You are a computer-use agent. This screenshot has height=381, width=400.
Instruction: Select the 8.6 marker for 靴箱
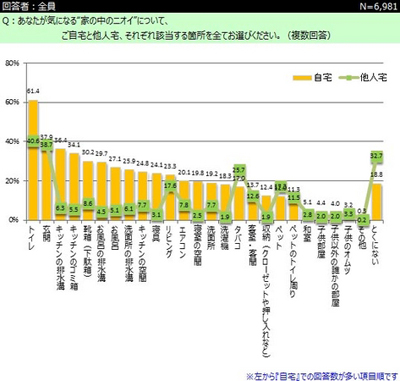(x=88, y=203)
